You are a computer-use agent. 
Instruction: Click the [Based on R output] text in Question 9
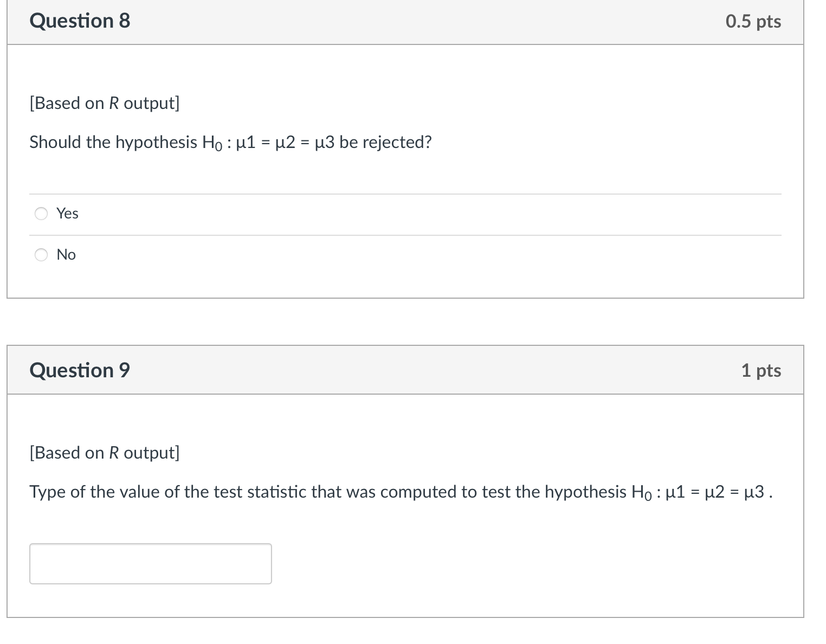click(x=104, y=453)
